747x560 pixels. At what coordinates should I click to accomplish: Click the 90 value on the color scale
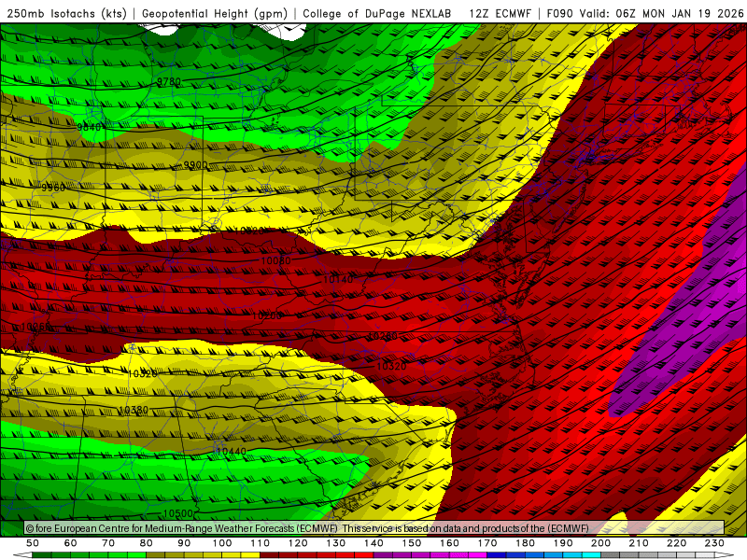184,543
